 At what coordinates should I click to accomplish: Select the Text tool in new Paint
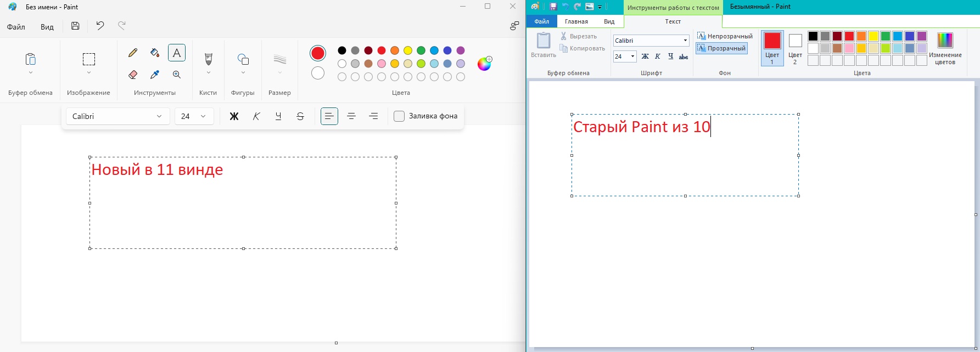177,53
